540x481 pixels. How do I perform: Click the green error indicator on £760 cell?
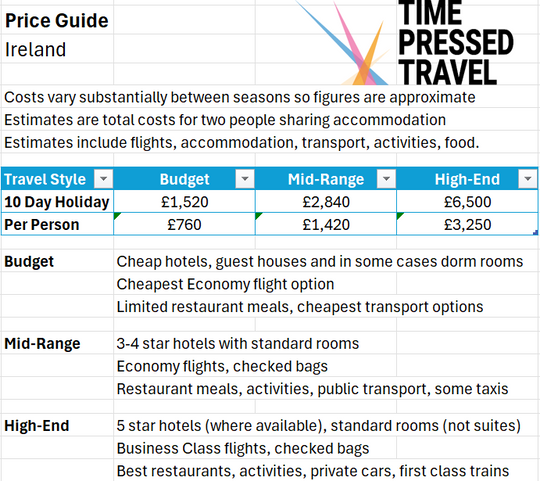click(117, 216)
